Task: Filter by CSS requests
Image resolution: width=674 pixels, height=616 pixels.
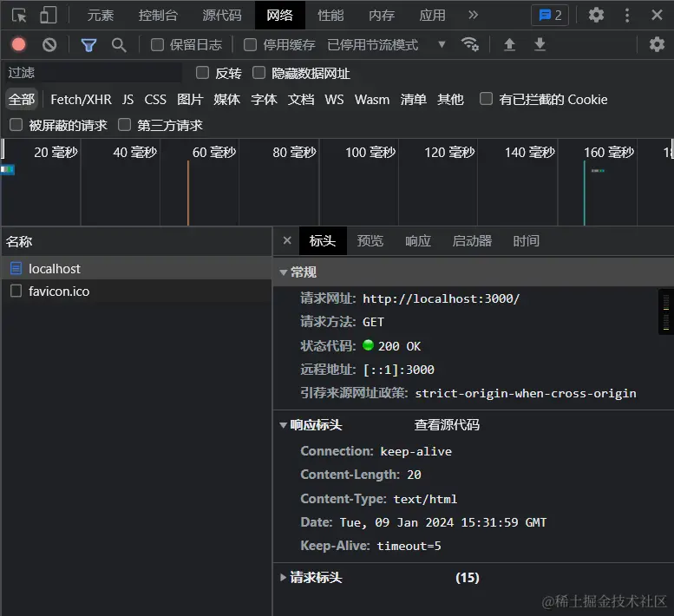Action: 155,99
